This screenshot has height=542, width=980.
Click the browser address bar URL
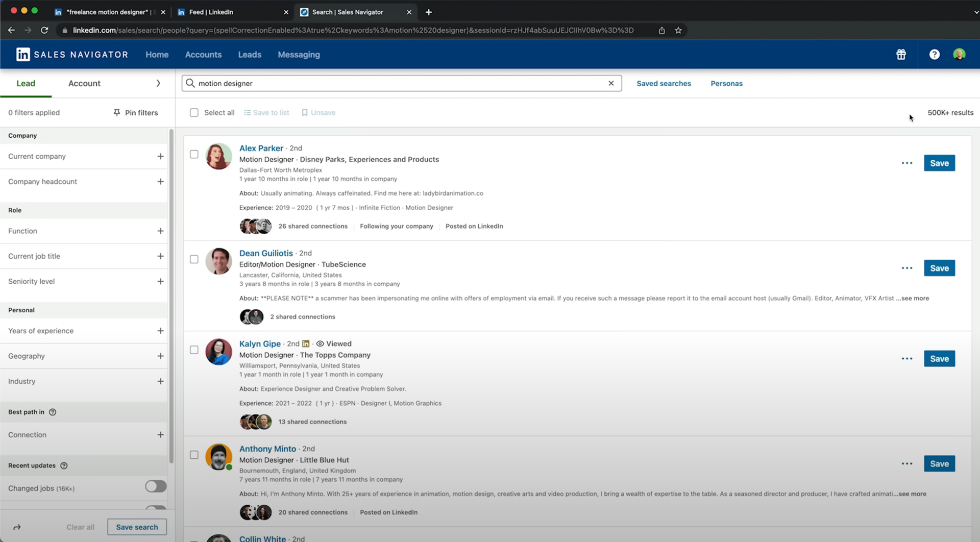point(353,30)
